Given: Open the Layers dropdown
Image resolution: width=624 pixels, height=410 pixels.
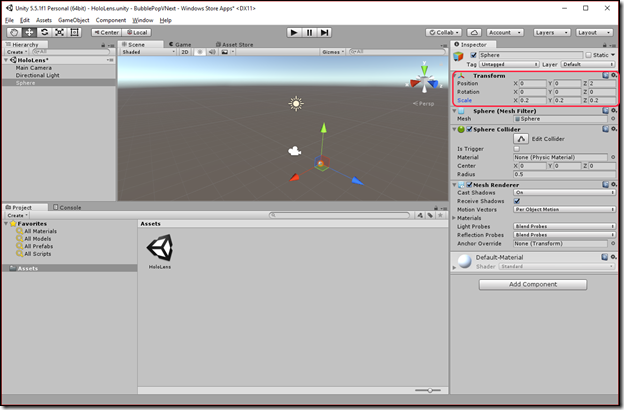Looking at the screenshot, I should [552, 33].
